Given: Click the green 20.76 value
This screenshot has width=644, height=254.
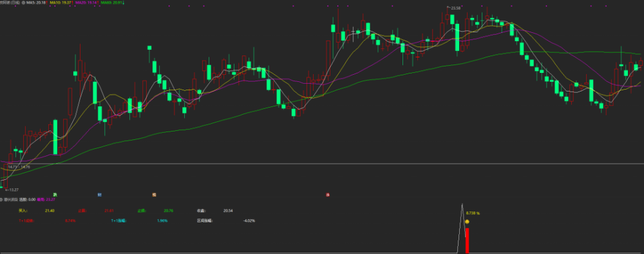Looking at the screenshot, I should (x=168, y=210).
